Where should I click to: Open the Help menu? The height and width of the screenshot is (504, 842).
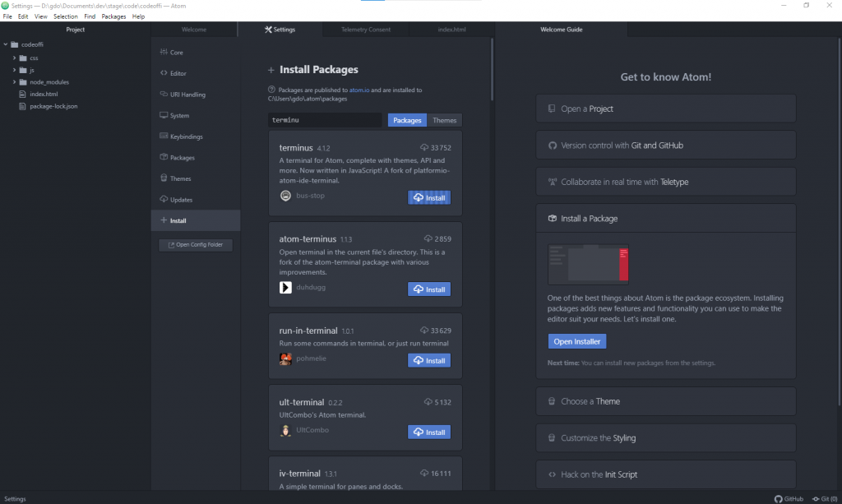(138, 16)
